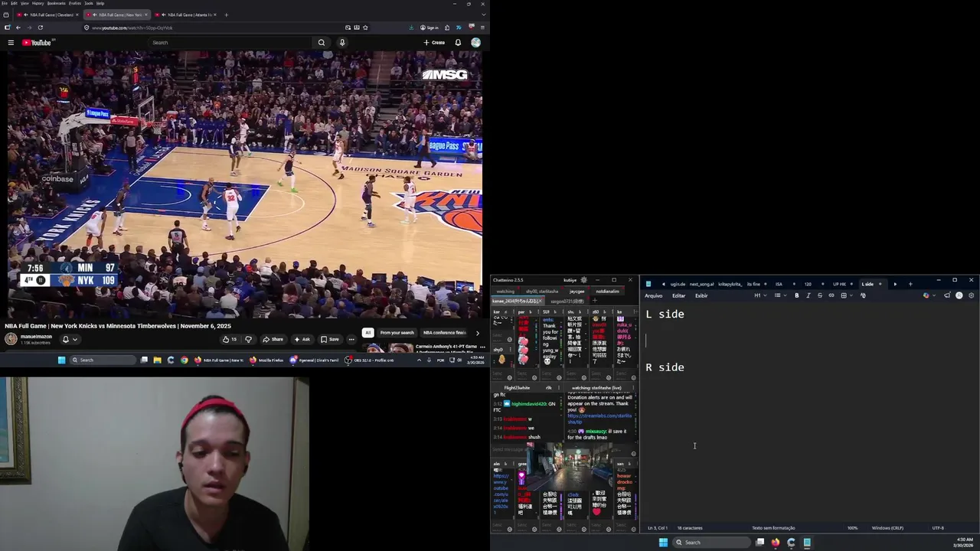The height and width of the screenshot is (551, 980).
Task: Save the video to a playlist
Action: (330, 339)
